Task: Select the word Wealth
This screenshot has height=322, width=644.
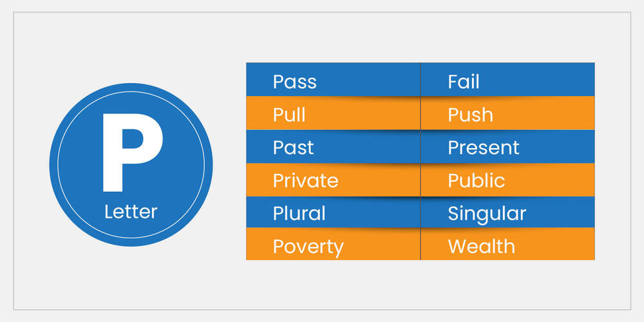Action: pyautogui.click(x=481, y=246)
